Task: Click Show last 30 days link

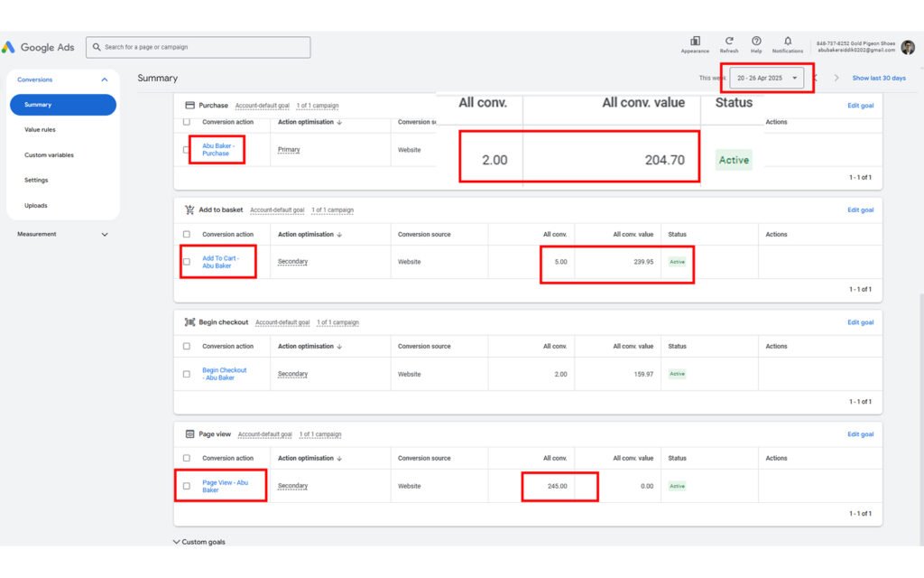Action: coord(879,78)
